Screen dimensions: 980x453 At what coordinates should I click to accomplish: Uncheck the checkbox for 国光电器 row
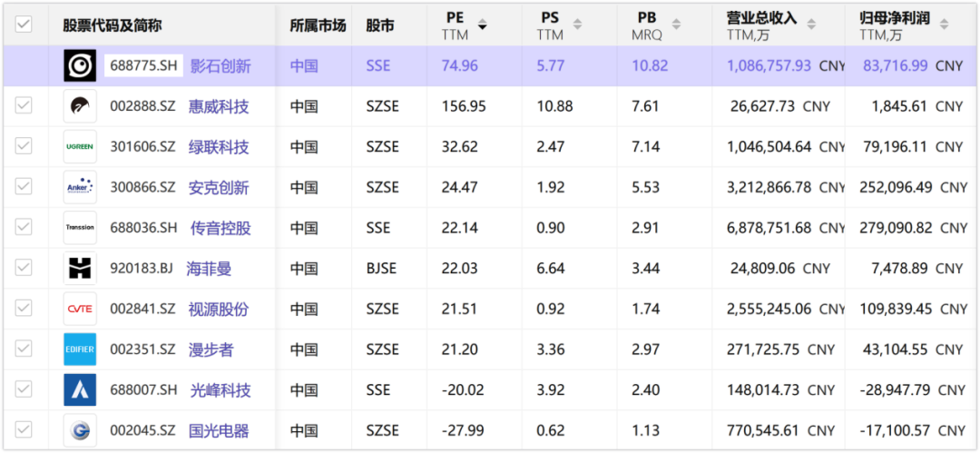tap(24, 429)
